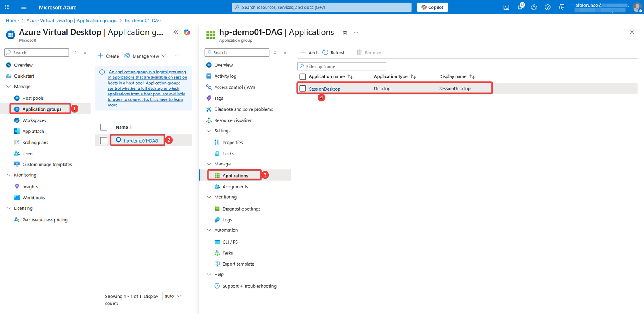
Task: Click the Copilot button in header
Action: pos(432,7)
